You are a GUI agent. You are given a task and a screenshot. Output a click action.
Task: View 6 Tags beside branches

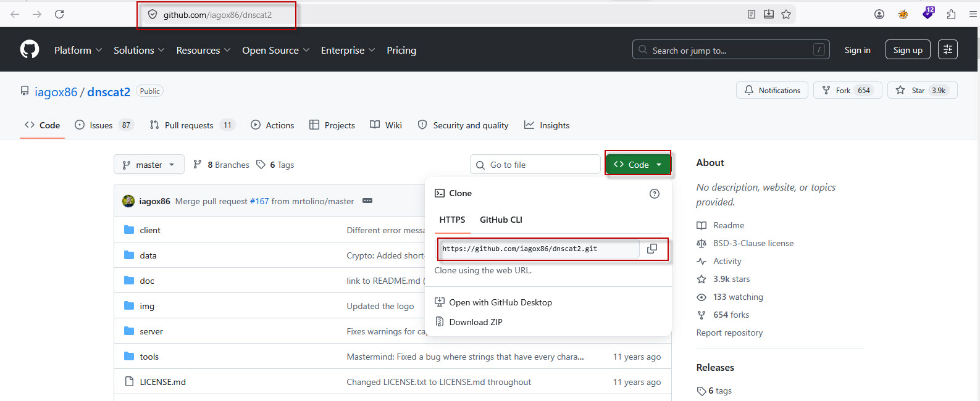coord(275,165)
